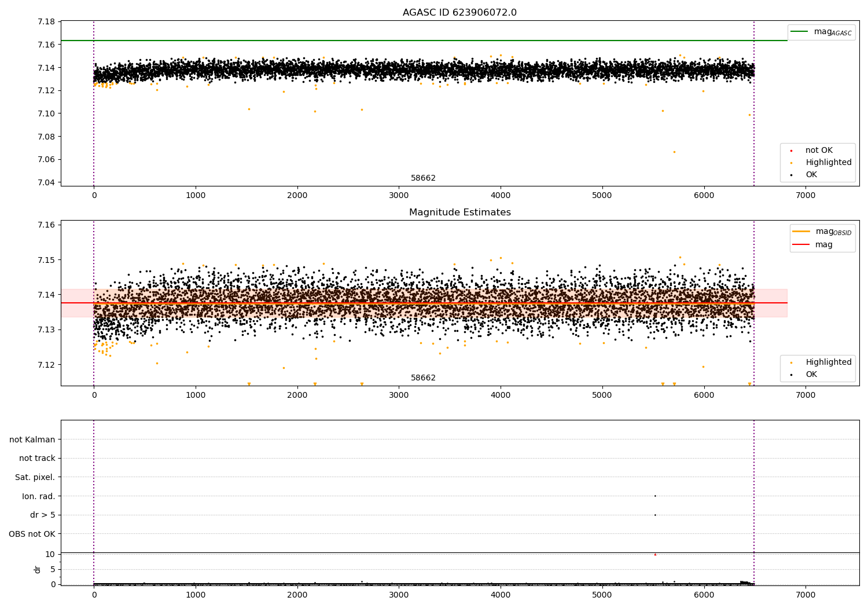Image resolution: width=868 pixels, height=608 pixels.
Task: Click the '7.18' y-tick of the top plot
Action: click(46, 22)
